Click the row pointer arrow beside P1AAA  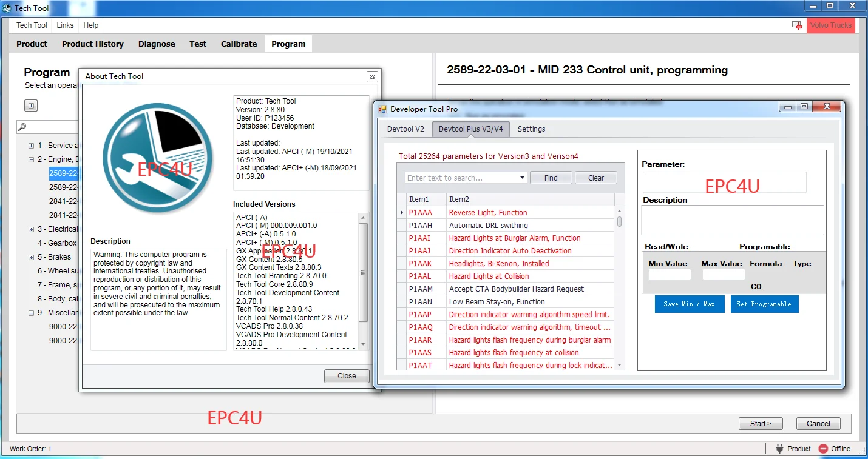click(x=402, y=213)
